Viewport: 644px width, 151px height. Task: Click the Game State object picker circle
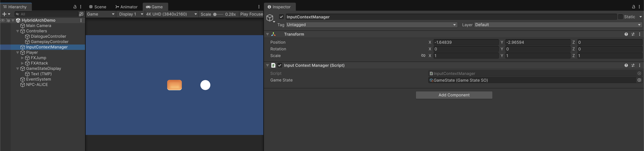(639, 80)
